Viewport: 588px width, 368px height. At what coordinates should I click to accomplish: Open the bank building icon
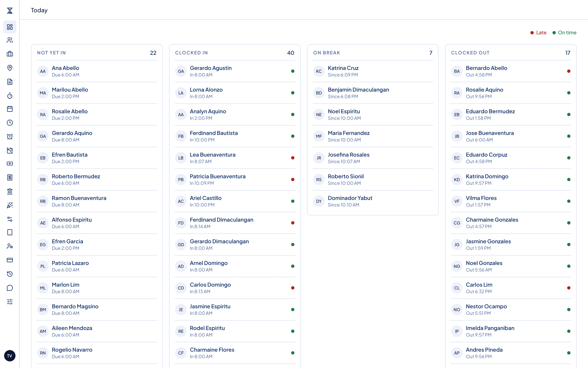click(x=10, y=191)
